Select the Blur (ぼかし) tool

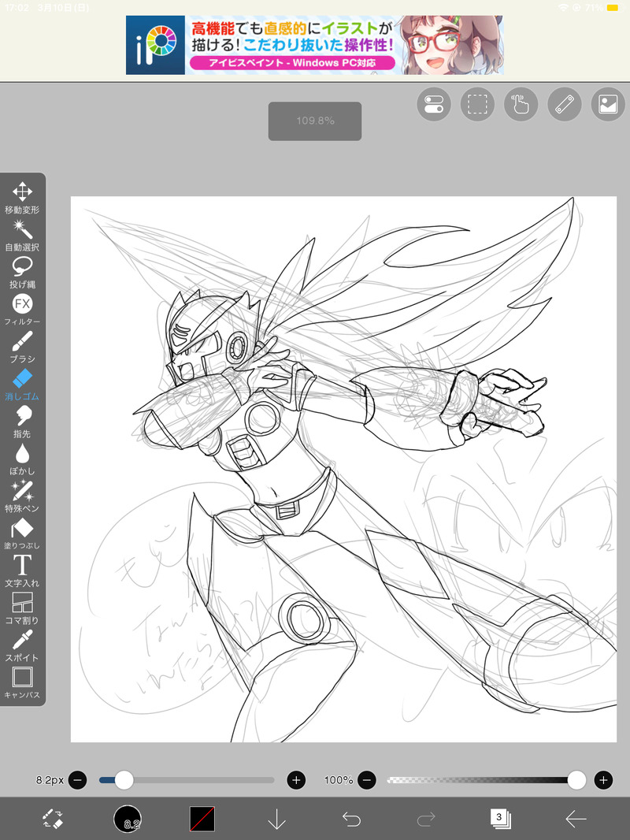(22, 459)
